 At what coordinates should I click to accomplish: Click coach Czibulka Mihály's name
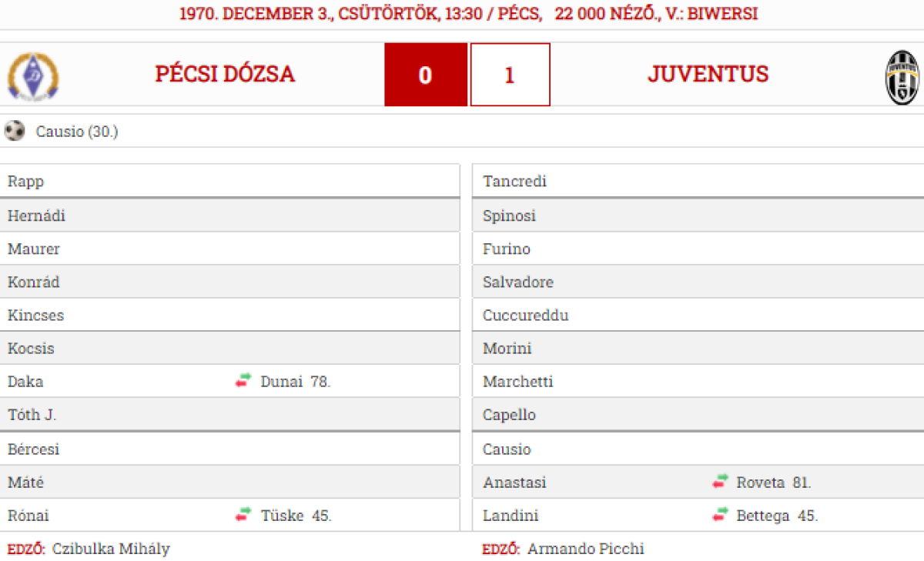pos(111,549)
